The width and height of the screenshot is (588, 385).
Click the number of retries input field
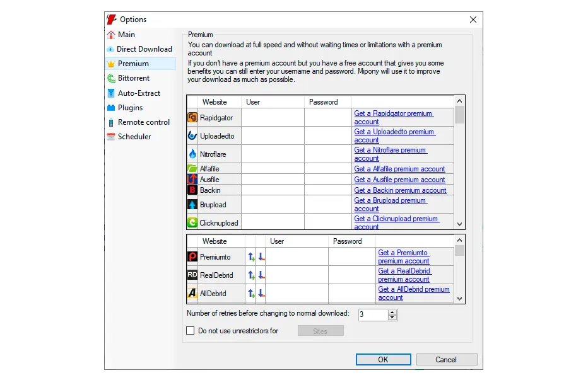(373, 314)
